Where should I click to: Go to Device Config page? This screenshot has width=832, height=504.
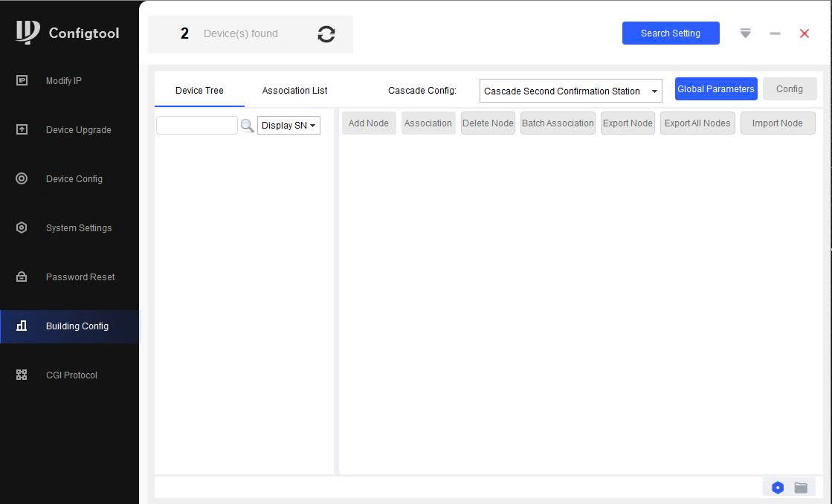74,179
